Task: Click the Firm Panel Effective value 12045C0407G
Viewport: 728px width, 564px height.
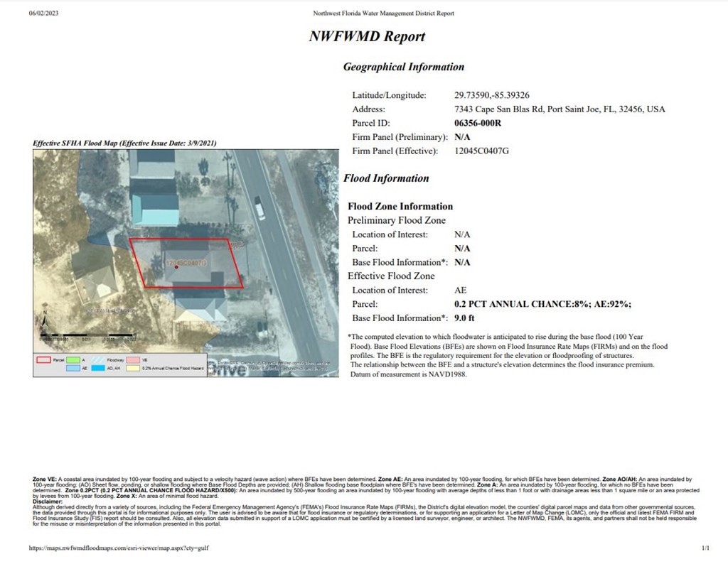Action: point(481,151)
